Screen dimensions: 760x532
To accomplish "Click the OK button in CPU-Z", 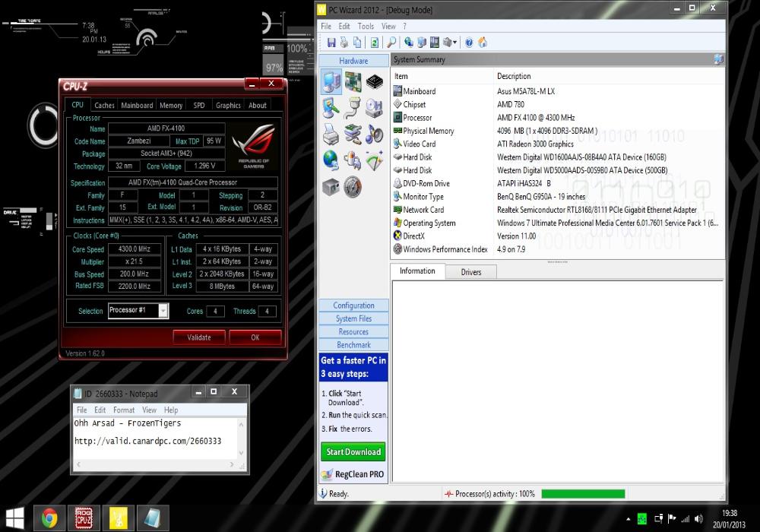I will tap(255, 337).
